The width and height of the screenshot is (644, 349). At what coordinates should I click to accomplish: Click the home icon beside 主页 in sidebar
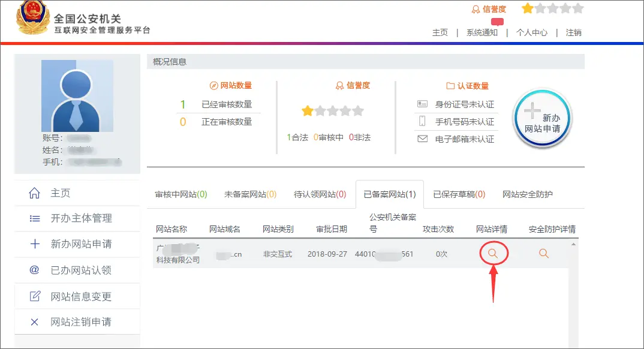click(35, 193)
